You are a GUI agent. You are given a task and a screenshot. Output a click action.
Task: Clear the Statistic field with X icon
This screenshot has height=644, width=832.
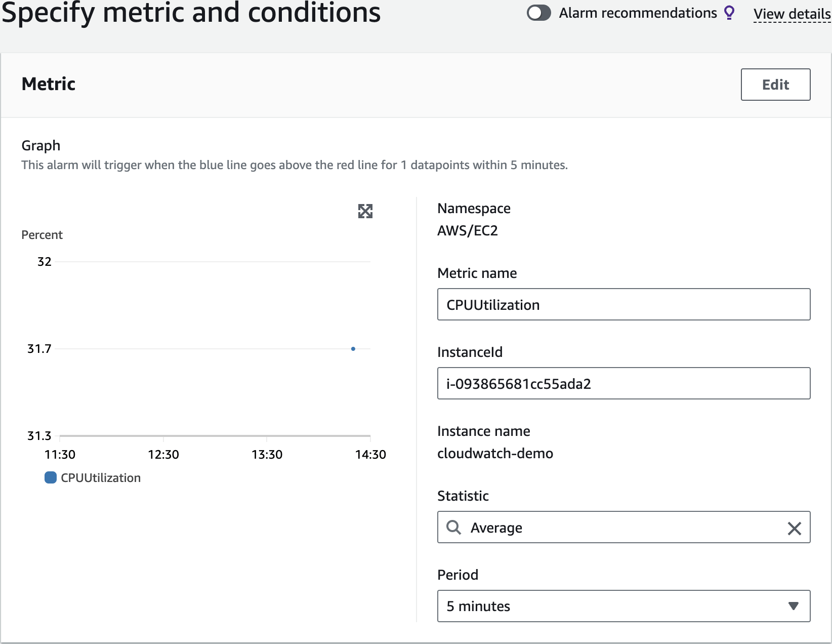tap(794, 529)
